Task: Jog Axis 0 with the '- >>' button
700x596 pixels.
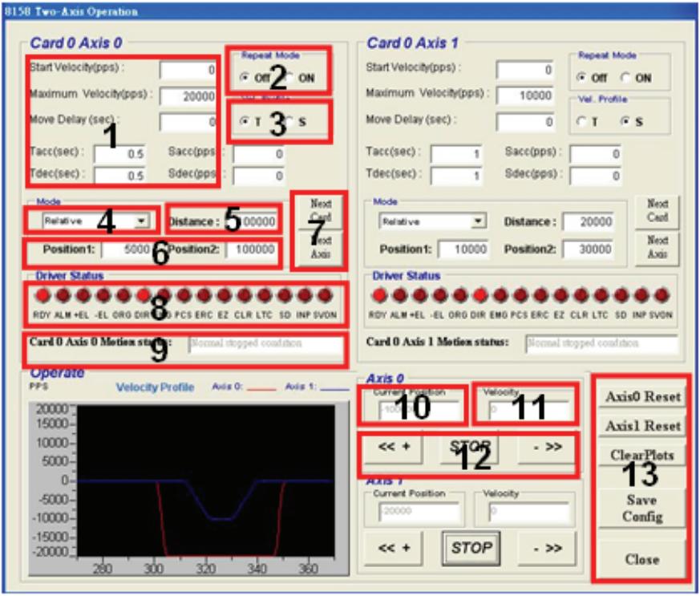Action: (548, 447)
